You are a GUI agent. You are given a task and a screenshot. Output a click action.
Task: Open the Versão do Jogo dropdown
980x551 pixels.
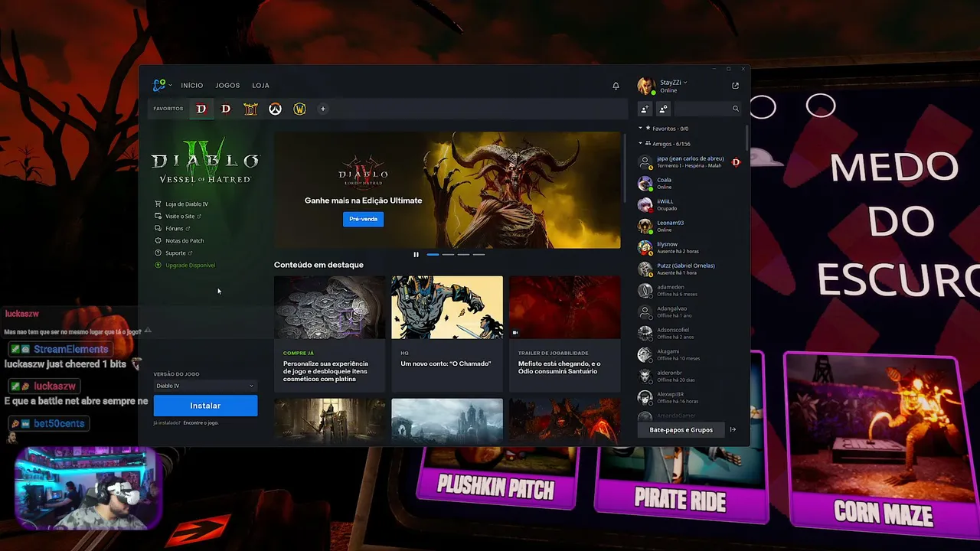[x=205, y=386]
